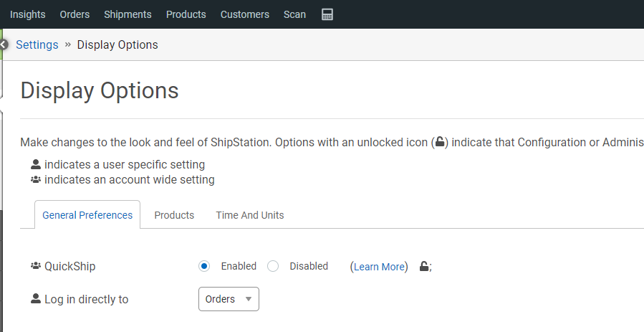Open Shipments in the top navigation
The width and height of the screenshot is (644, 332).
(x=128, y=14)
